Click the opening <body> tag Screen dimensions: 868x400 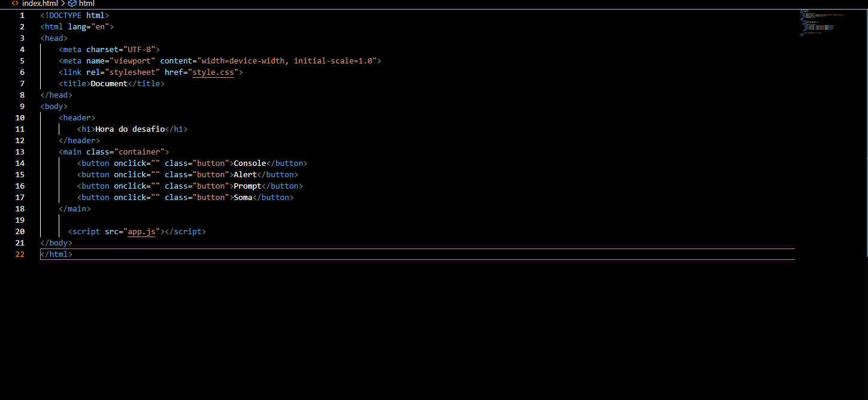coord(54,107)
